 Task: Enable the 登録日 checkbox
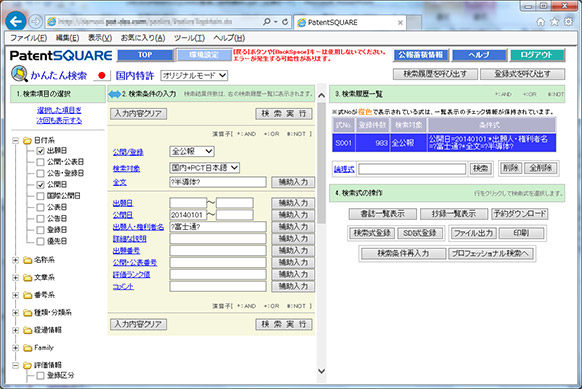40,230
